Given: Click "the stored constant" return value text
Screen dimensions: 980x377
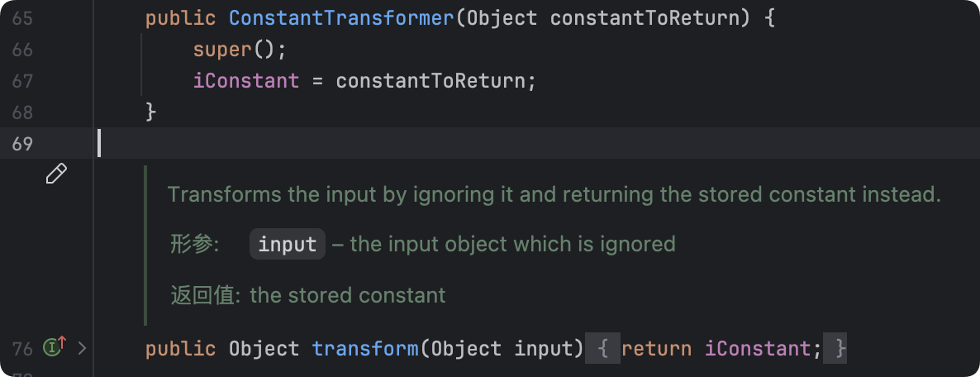Looking at the screenshot, I should coord(347,295).
